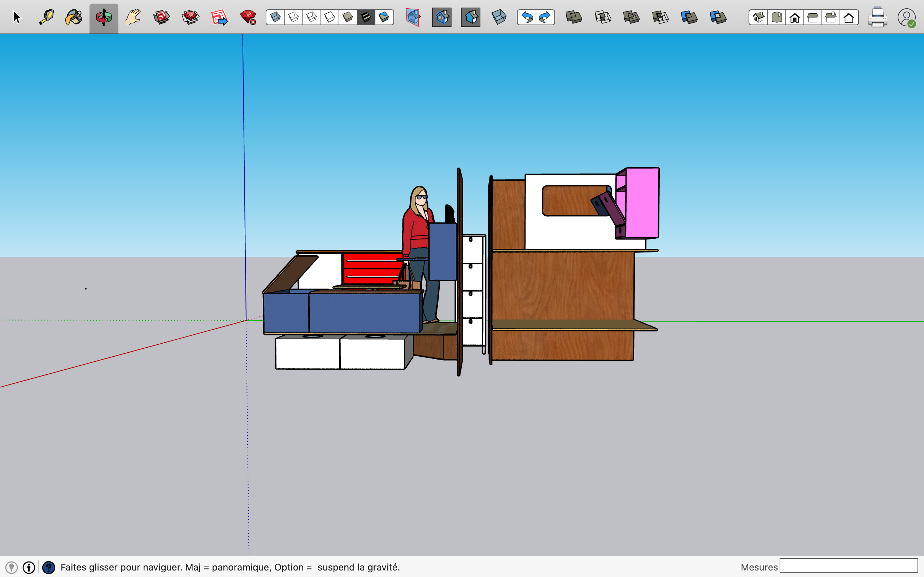Select the Pan hand tool
Screen dimensions: 924x577
132,17
